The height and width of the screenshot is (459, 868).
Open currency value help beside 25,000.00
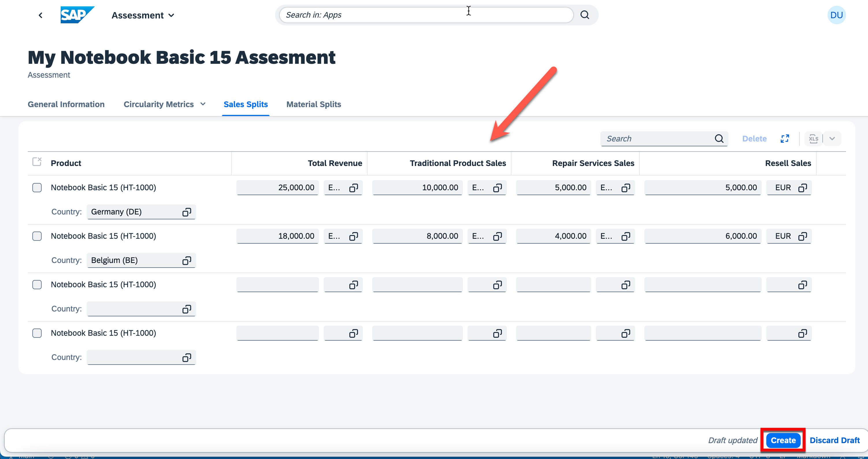(x=353, y=188)
